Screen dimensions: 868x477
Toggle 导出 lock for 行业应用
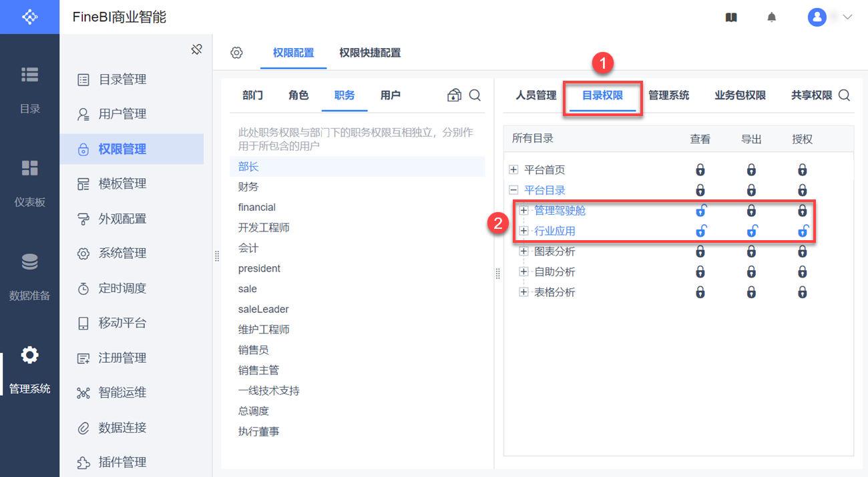coord(751,231)
